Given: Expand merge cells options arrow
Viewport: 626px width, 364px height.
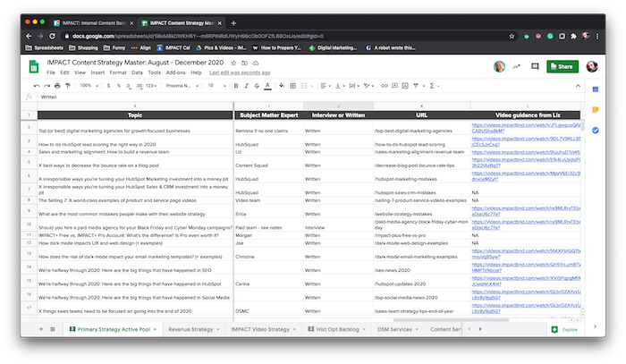Looking at the screenshot, I should point(312,86).
